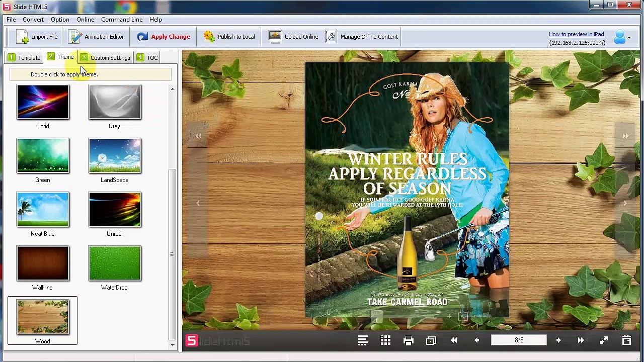Show thumbnails grid in the viewer bar
This screenshot has height=362, width=644.
coord(385,341)
